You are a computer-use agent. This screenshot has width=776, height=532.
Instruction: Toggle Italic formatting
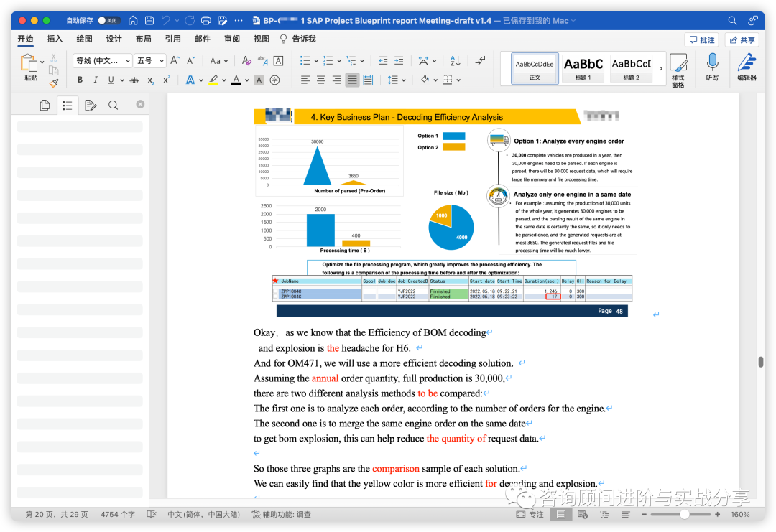pyautogui.click(x=96, y=80)
